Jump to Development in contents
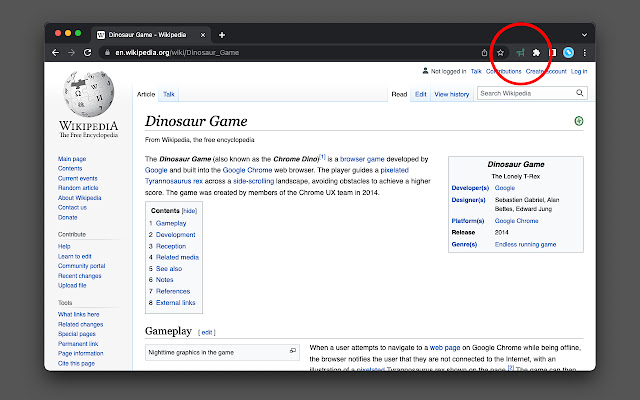Viewport: 640px width, 400px height. (176, 235)
